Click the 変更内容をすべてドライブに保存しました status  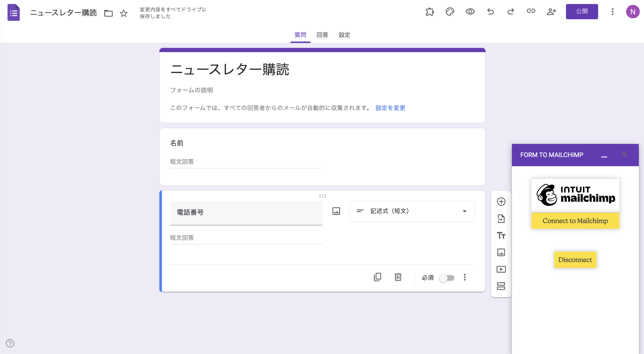(x=173, y=13)
